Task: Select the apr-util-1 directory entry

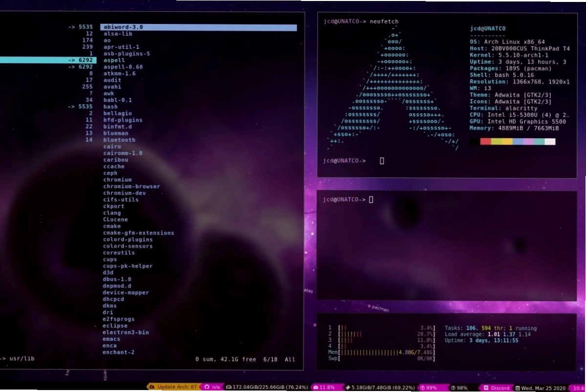Action: click(x=121, y=47)
